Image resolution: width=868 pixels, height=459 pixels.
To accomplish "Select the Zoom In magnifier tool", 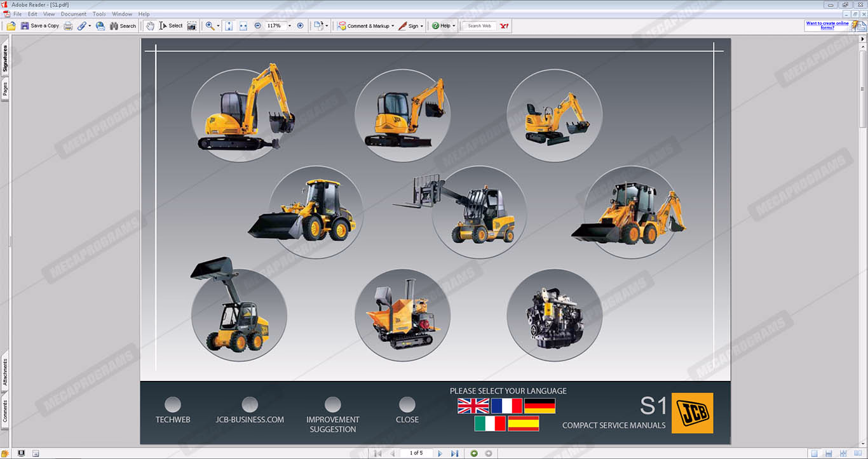I will (210, 26).
